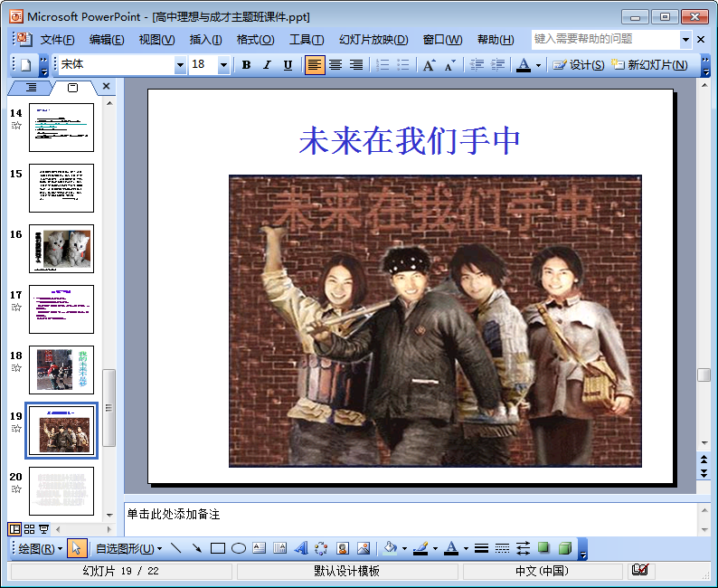The width and height of the screenshot is (718, 588).
Task: Switch to the Outline tab
Action: [x=31, y=88]
